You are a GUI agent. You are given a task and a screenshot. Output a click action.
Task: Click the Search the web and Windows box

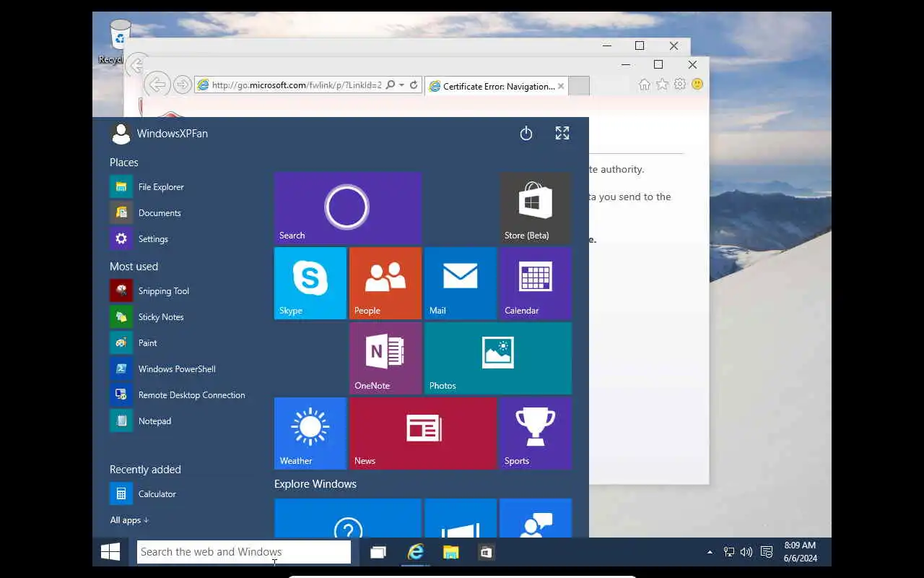point(244,552)
